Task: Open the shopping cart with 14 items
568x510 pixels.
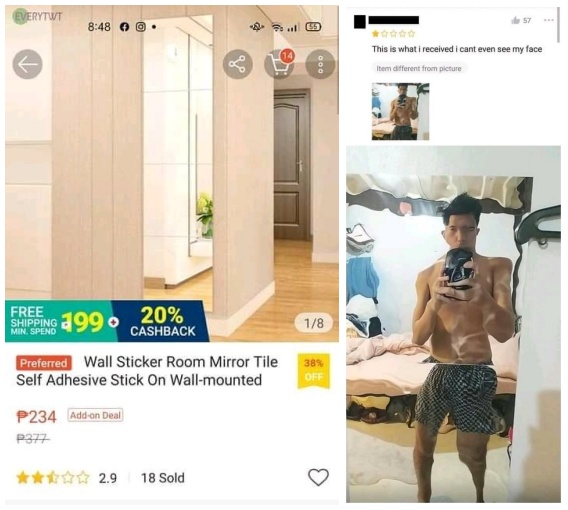Action: pos(279,64)
